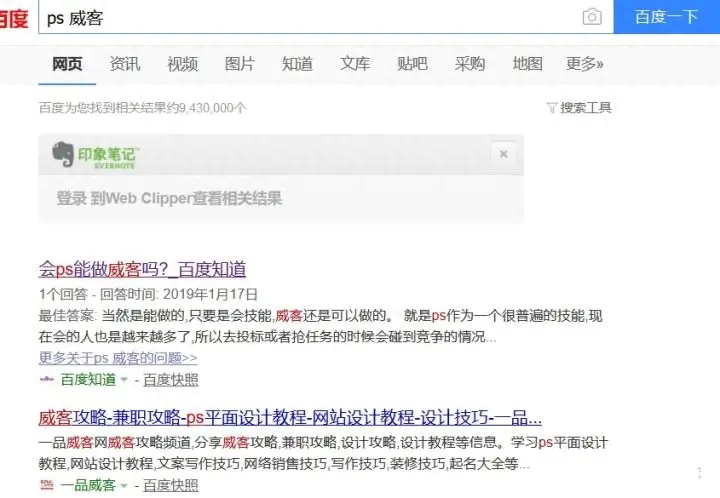
Task: Expand dropdown arrow next to 百度知道
Action: tap(124, 380)
